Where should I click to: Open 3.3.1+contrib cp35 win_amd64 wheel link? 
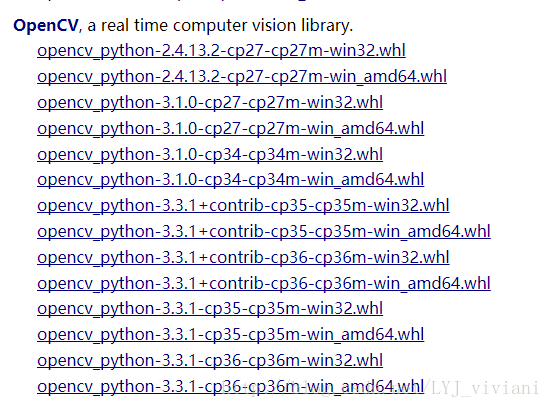(x=264, y=232)
